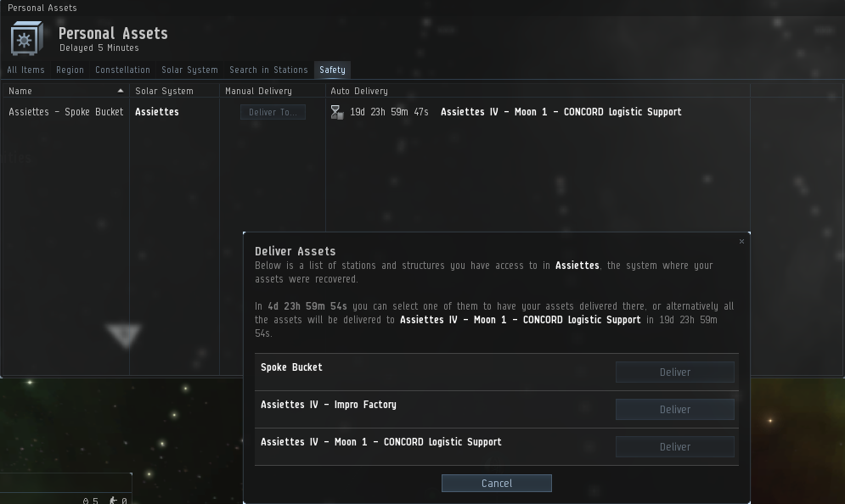Open the Search in Stations tab
The width and height of the screenshot is (845, 504).
tap(268, 70)
